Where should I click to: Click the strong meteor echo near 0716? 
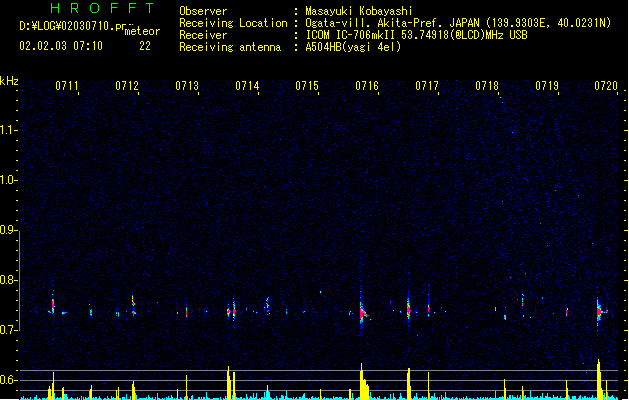click(363, 312)
